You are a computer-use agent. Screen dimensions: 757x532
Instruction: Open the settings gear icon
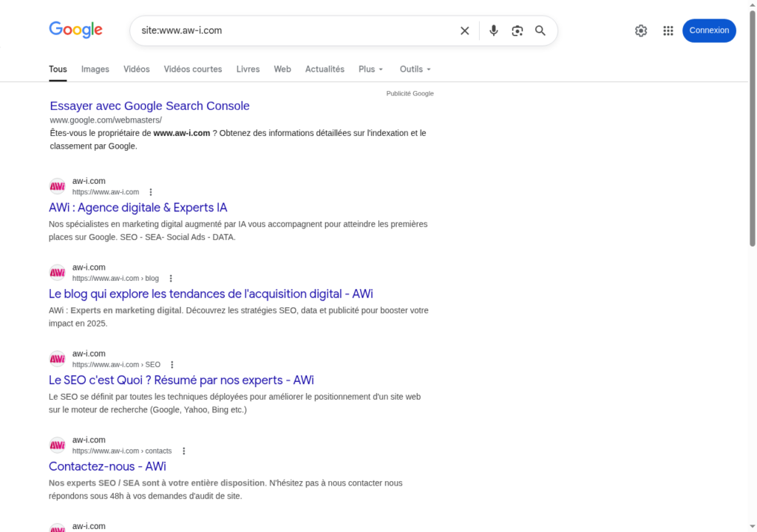coord(641,31)
